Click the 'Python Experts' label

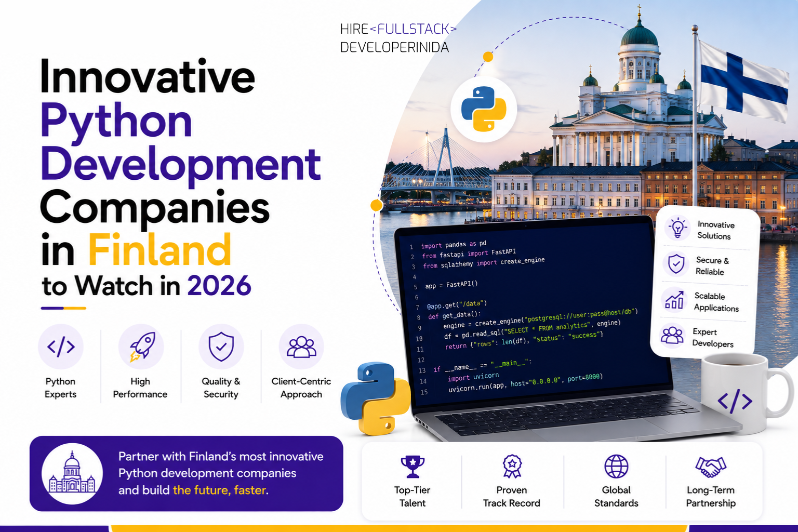(x=60, y=388)
